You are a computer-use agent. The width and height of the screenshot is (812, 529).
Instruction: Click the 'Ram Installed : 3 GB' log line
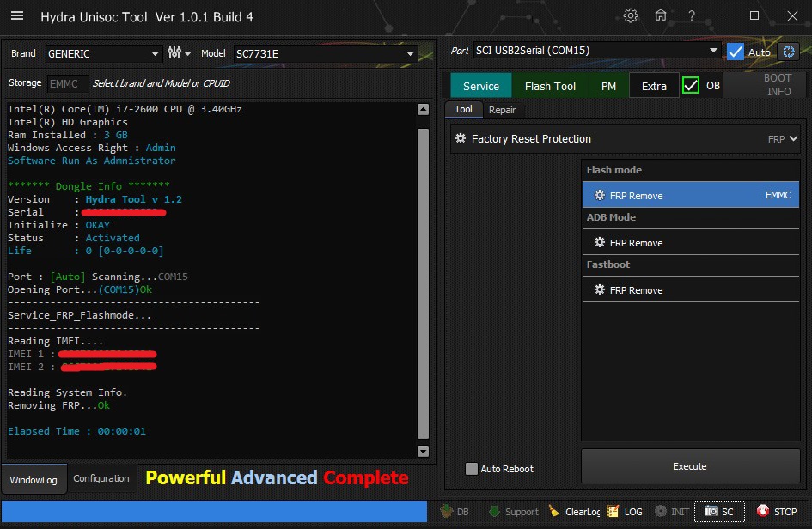pos(67,135)
